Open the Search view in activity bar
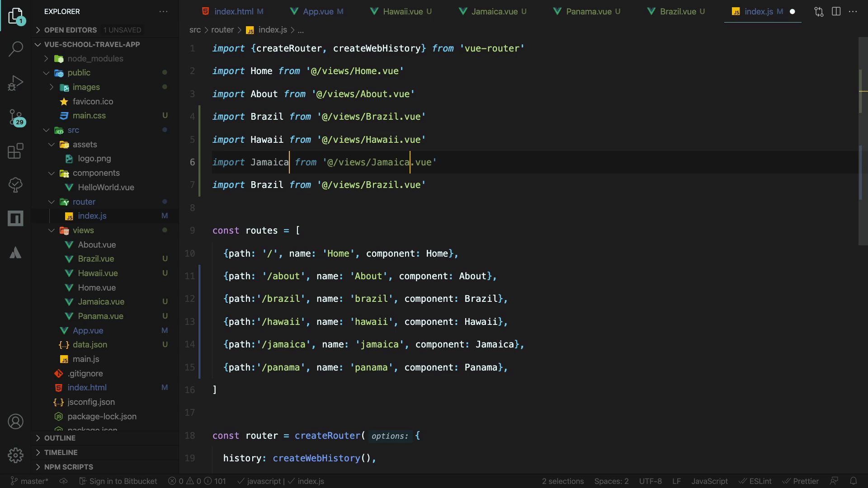Viewport: 868px width, 488px height. (15, 49)
